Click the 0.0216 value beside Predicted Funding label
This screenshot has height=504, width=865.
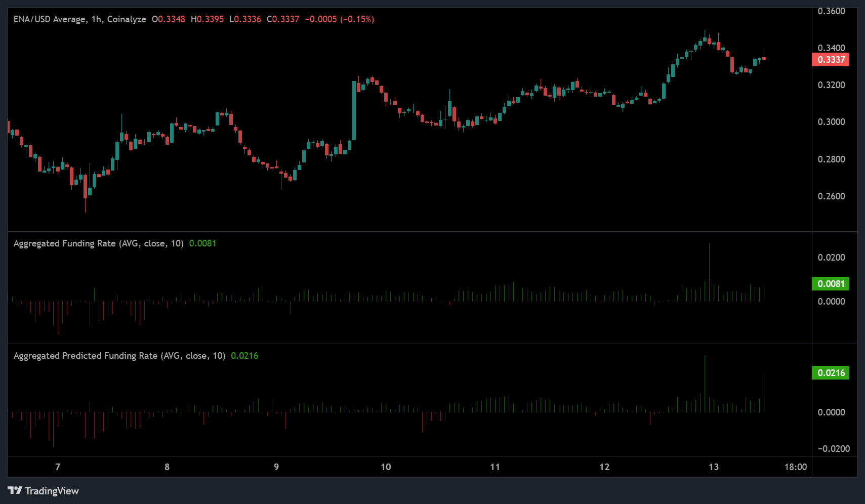point(244,356)
